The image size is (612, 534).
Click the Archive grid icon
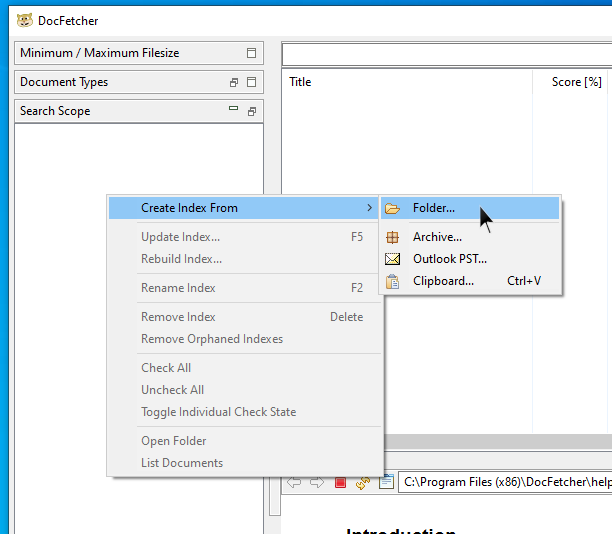pyautogui.click(x=392, y=237)
